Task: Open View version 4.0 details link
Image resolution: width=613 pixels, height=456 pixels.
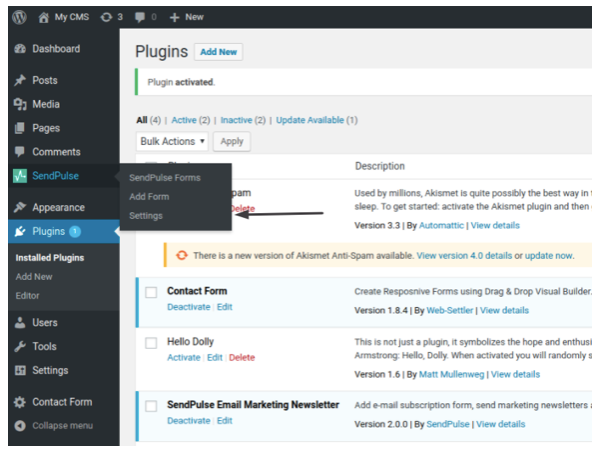Action: coord(464,255)
